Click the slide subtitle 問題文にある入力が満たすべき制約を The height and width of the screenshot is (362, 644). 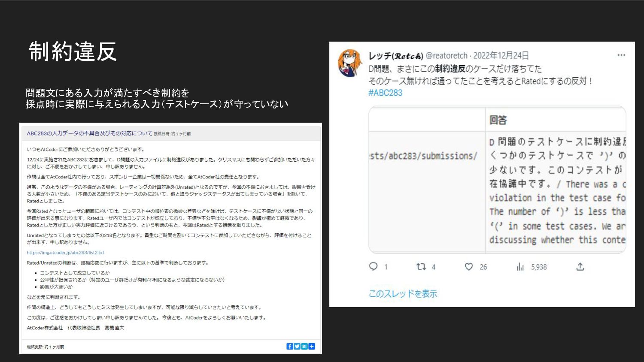tap(107, 93)
